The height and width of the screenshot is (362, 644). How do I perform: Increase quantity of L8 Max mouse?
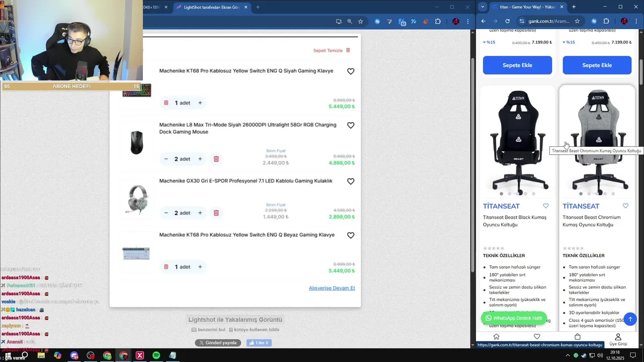click(x=200, y=159)
